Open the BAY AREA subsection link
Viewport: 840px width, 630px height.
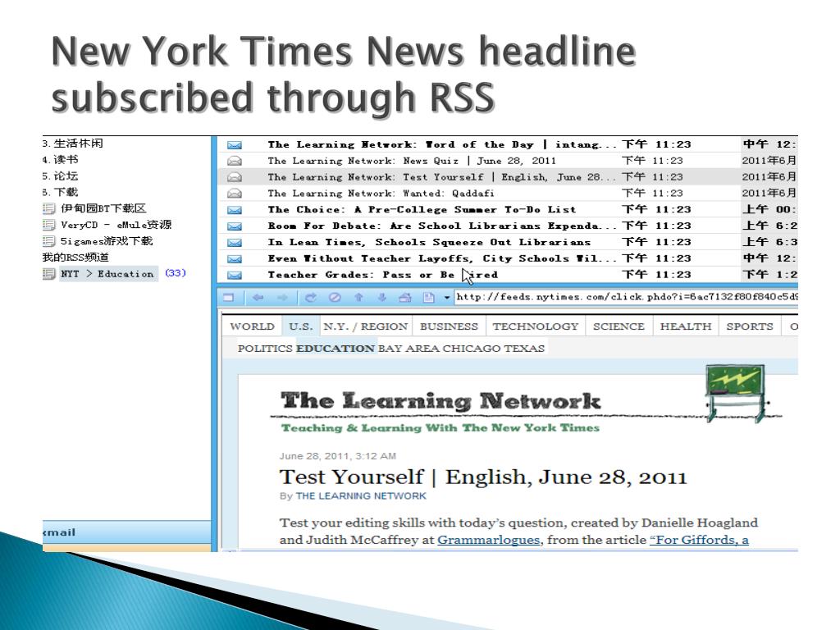point(409,348)
